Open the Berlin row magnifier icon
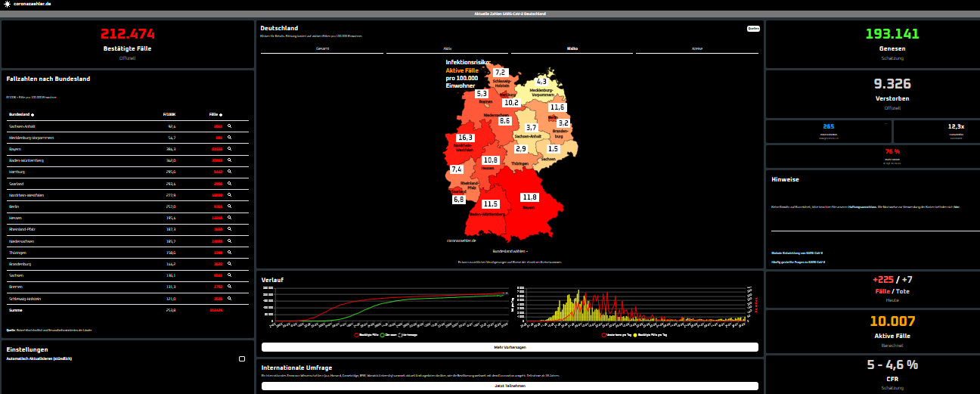Screen dimensions: 980x394 (x=229, y=206)
